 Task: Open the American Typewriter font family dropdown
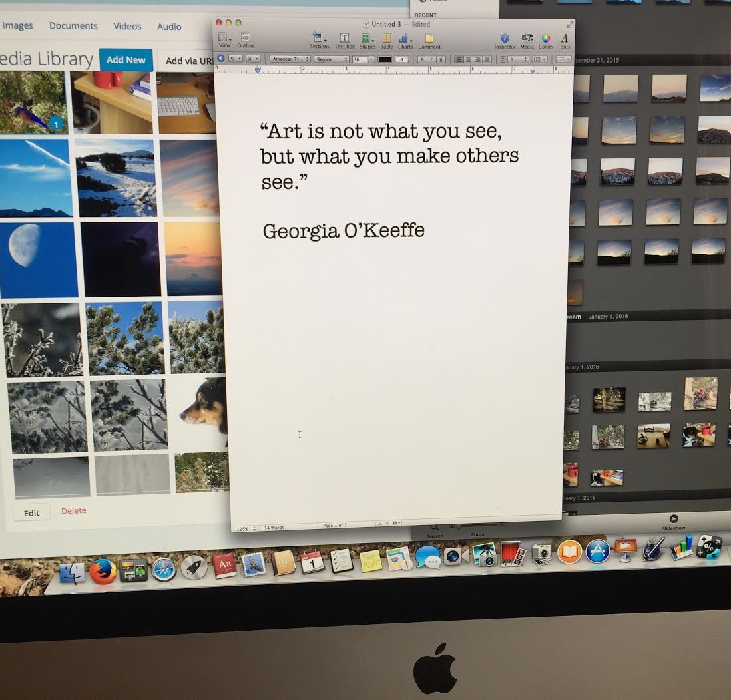point(290,59)
